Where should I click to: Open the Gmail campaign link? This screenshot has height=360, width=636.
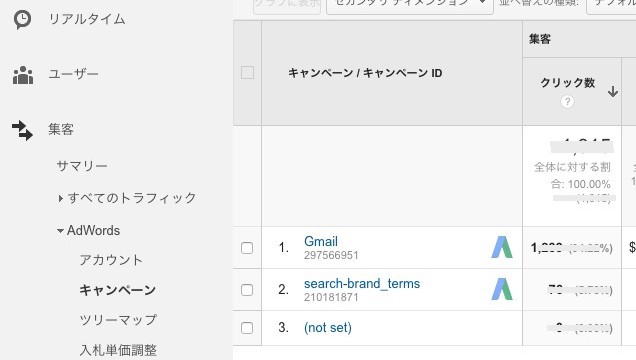tap(321, 242)
